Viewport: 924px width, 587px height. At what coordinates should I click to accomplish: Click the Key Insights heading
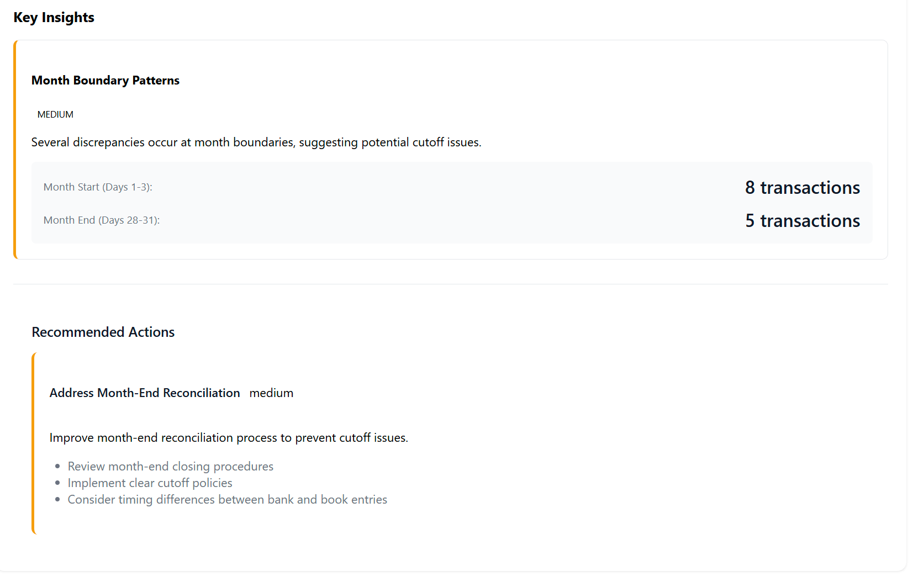54,18
